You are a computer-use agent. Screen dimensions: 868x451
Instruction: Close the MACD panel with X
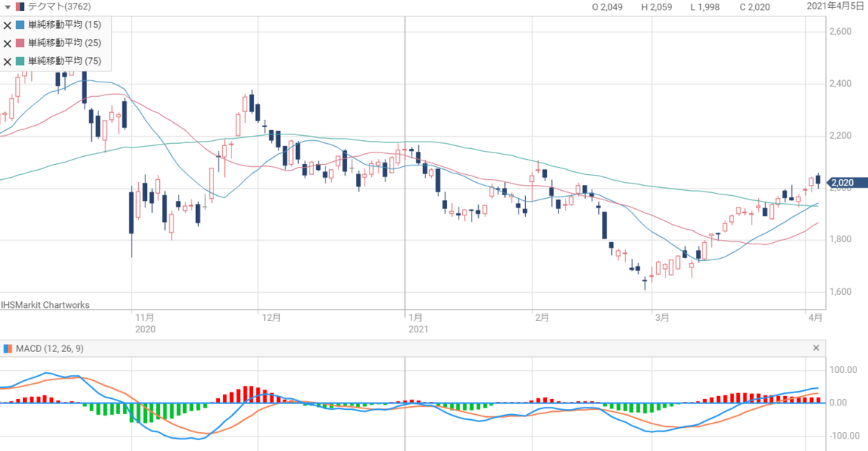click(x=817, y=348)
